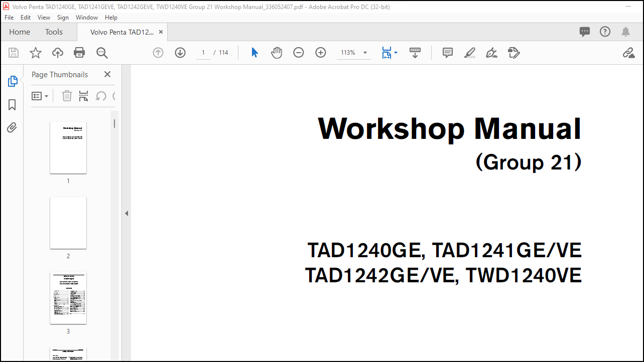Image resolution: width=644 pixels, height=362 pixels.
Task: Select page 2 thumbnail
Action: 68,223
